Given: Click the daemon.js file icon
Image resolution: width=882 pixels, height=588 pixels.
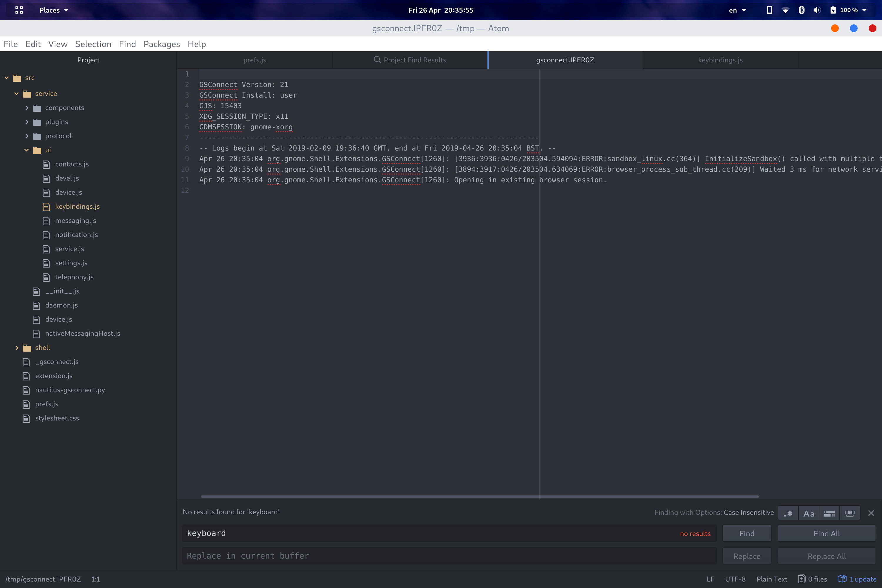Looking at the screenshot, I should (36, 306).
